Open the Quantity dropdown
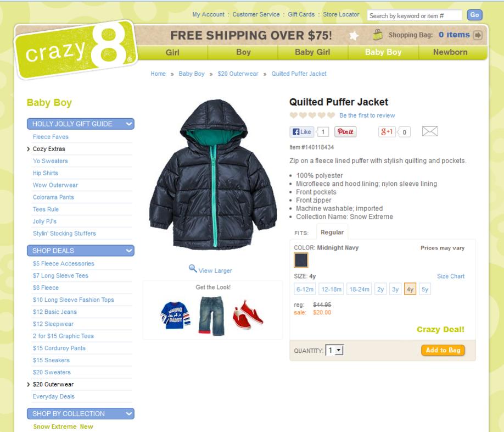The image size is (504, 432). coord(334,350)
